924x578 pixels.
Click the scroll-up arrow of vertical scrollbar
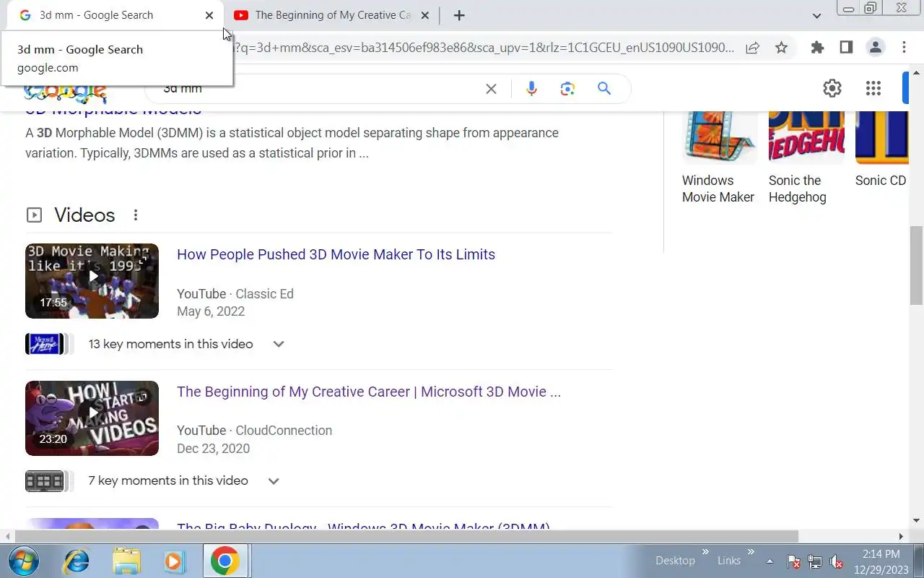coord(916,73)
